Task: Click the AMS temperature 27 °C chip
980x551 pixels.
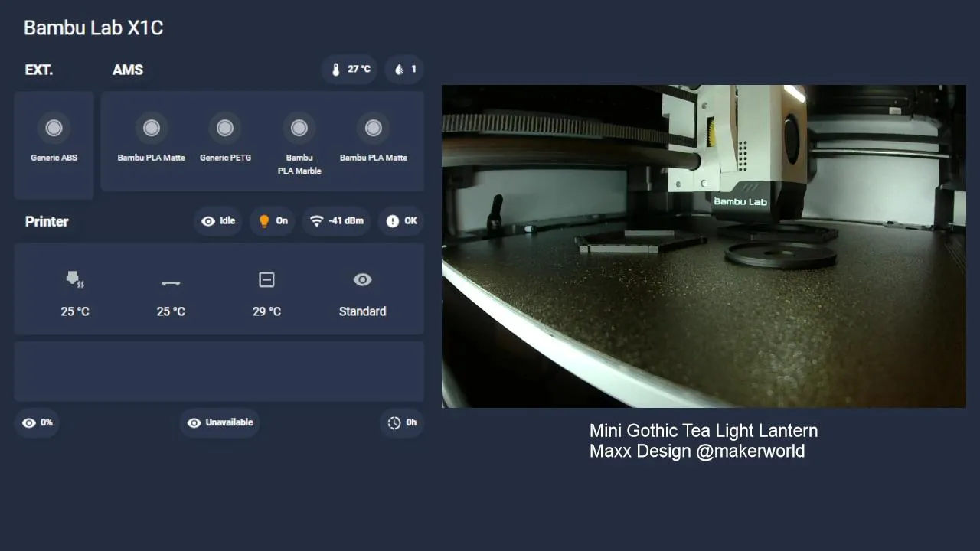Action: click(350, 69)
